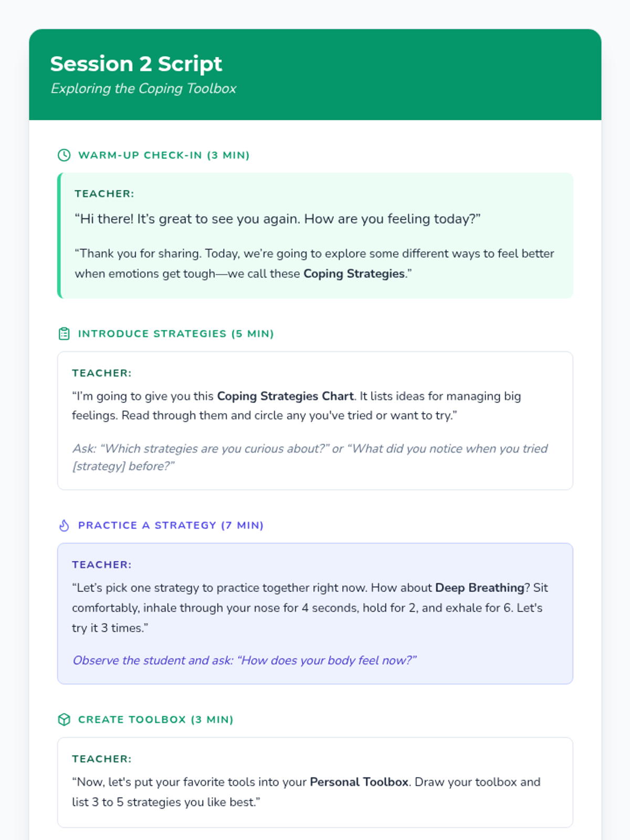Click the clock icon beside Warm-Up Check-In
This screenshot has width=630, height=840.
point(64,155)
